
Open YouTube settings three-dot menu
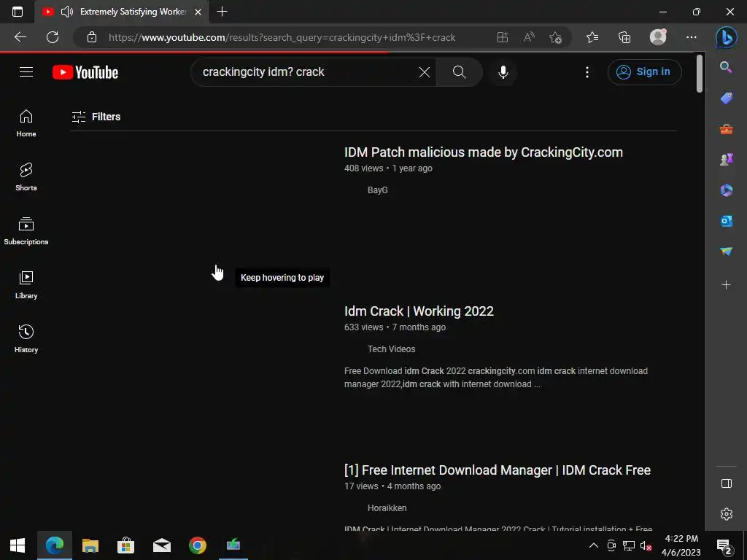click(x=587, y=72)
